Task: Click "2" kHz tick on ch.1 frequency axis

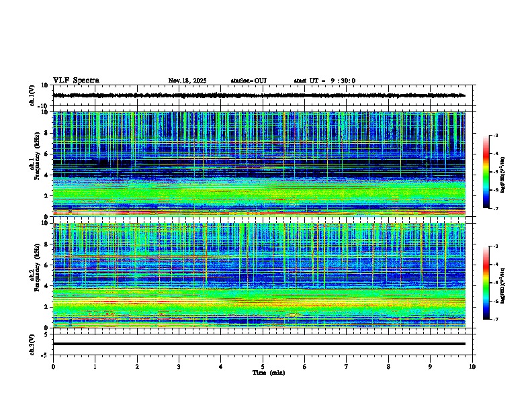Action: coord(47,195)
